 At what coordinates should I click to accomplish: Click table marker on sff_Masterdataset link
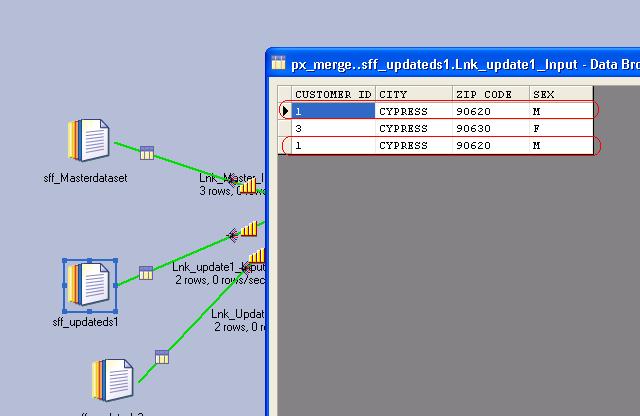(x=147, y=153)
